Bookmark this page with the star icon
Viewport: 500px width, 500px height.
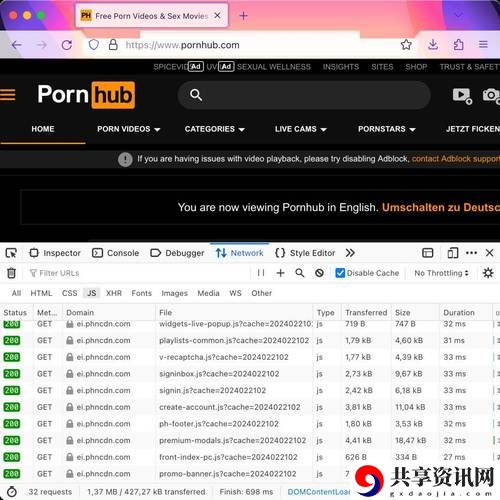tap(406, 44)
